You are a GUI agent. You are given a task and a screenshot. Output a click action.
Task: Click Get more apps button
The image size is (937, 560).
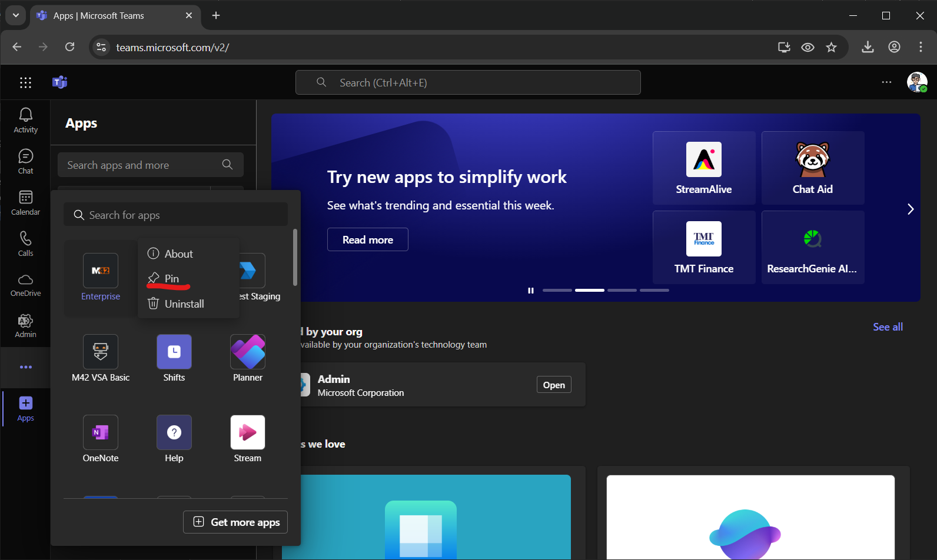tap(235, 522)
